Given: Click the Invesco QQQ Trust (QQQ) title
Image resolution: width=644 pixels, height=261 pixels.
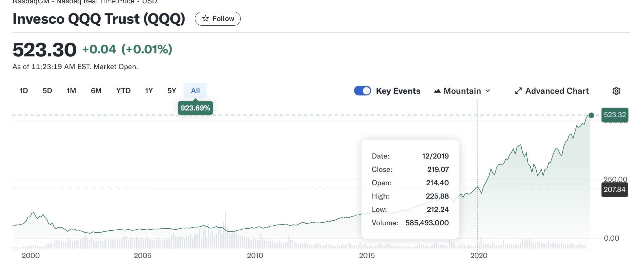Looking at the screenshot, I should [99, 19].
